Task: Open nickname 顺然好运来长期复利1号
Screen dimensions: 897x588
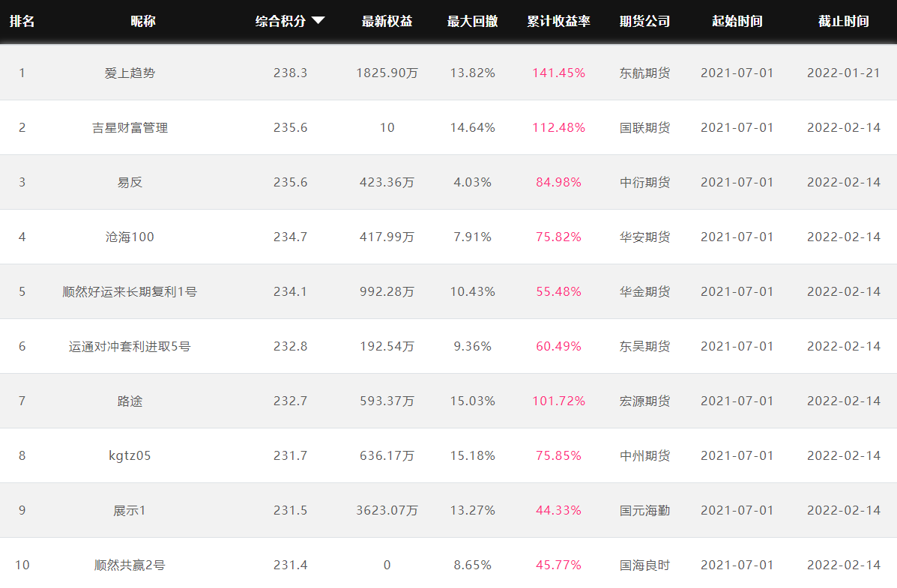Action: tap(130, 291)
